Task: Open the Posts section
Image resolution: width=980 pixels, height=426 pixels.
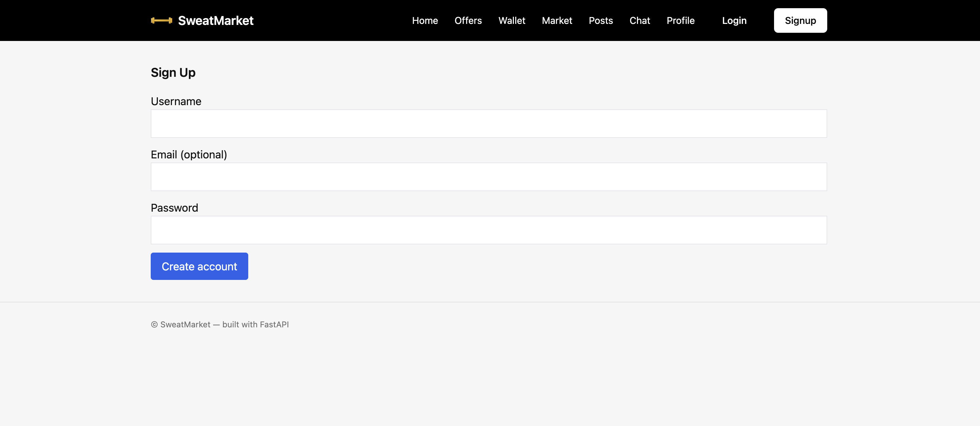Action: (600, 20)
